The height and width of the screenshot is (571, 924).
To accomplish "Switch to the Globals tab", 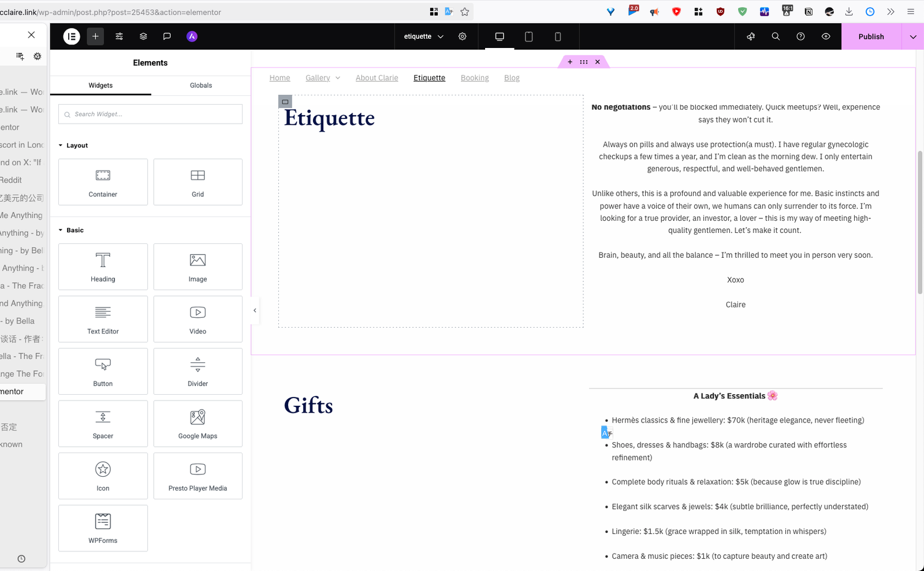I will (201, 86).
